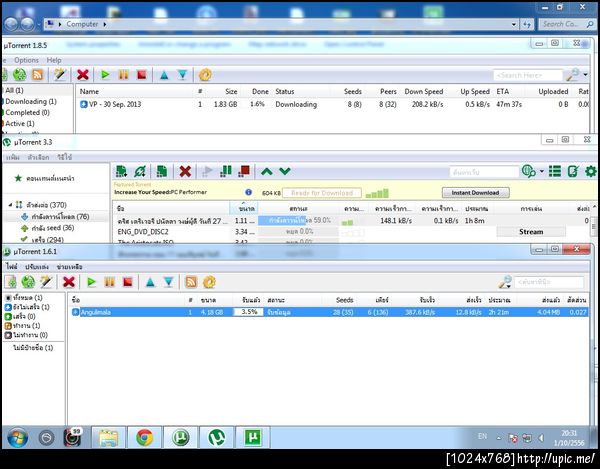The image size is (600, 469).
Task: Select the VP - 30 Sep. 2013 torrent row
Action: pyautogui.click(x=333, y=104)
